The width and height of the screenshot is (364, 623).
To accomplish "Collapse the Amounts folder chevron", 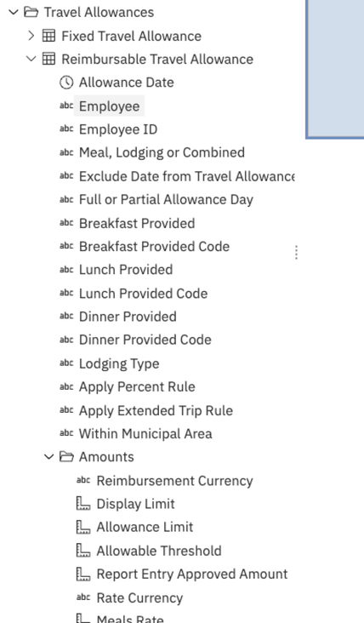I will point(48,456).
